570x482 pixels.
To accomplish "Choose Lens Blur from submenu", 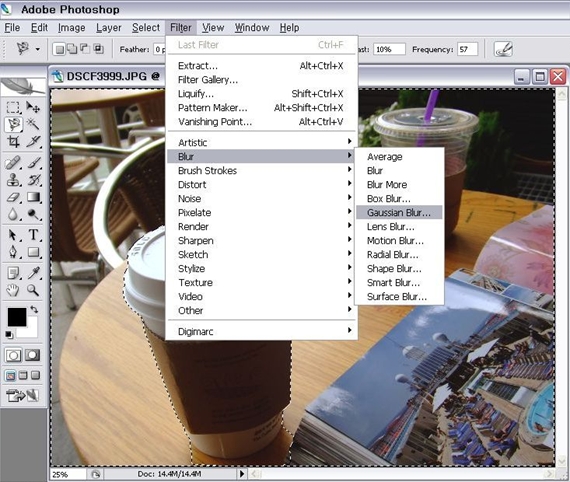I will 399,226.
